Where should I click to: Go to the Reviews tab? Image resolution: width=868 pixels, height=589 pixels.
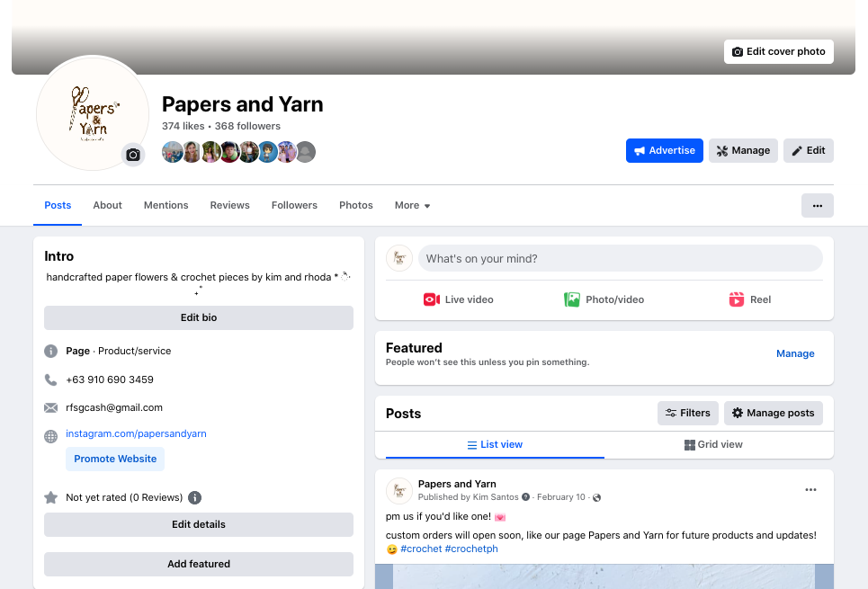coord(229,205)
